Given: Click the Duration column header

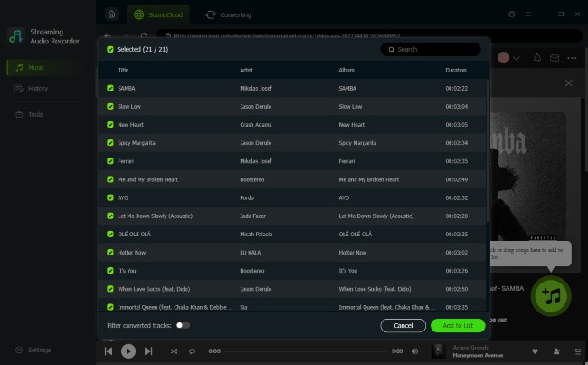Looking at the screenshot, I should (x=456, y=70).
